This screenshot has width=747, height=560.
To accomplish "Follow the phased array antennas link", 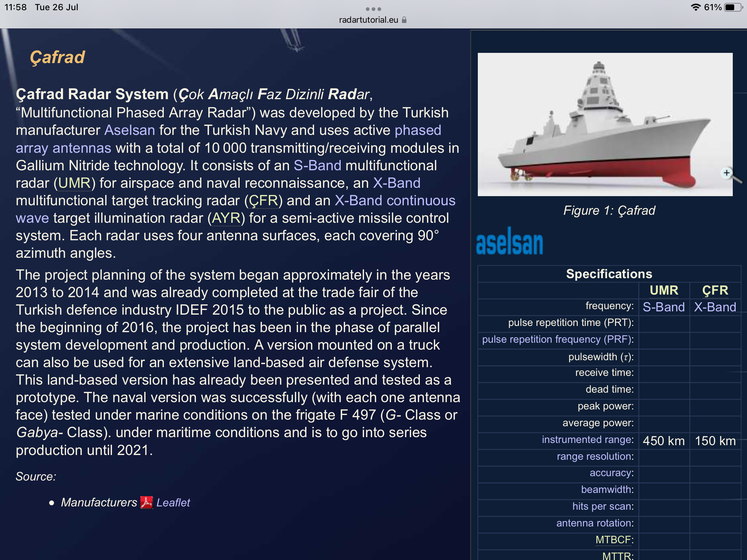I will click(63, 148).
